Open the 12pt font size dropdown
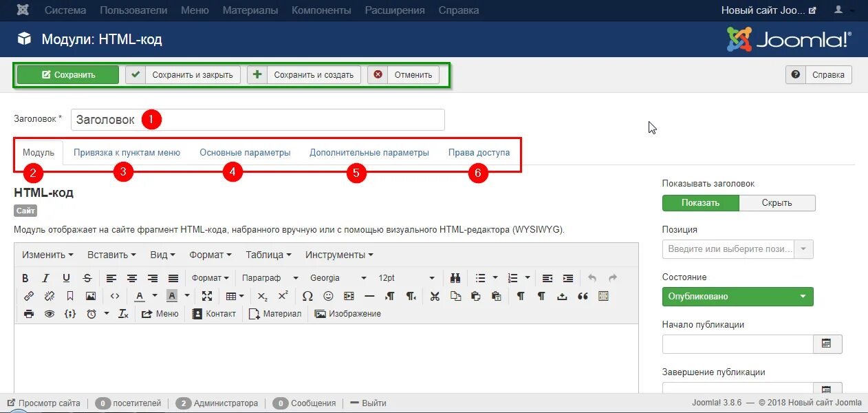The image size is (868, 413). 406,278
